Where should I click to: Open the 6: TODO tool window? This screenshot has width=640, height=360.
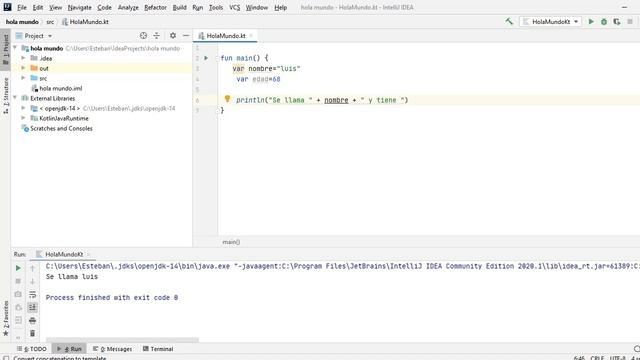[x=32, y=349]
